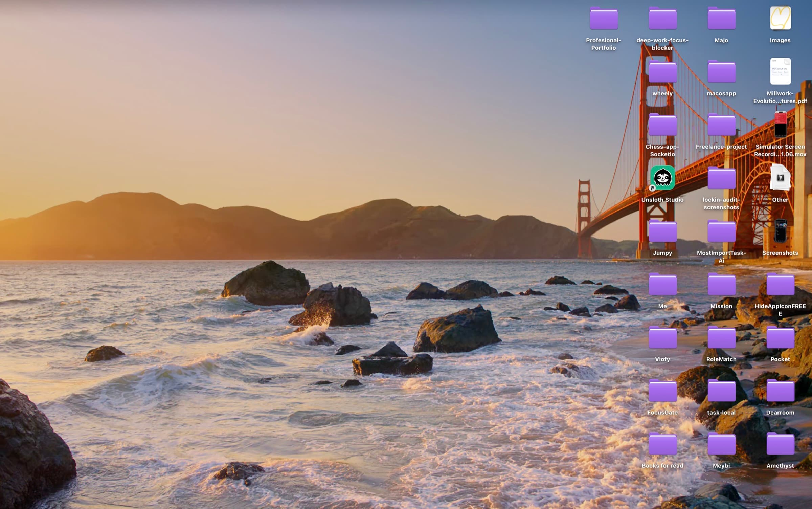Select the RoleMatch folder
Viewport: 812px width, 509px height.
[721, 337]
